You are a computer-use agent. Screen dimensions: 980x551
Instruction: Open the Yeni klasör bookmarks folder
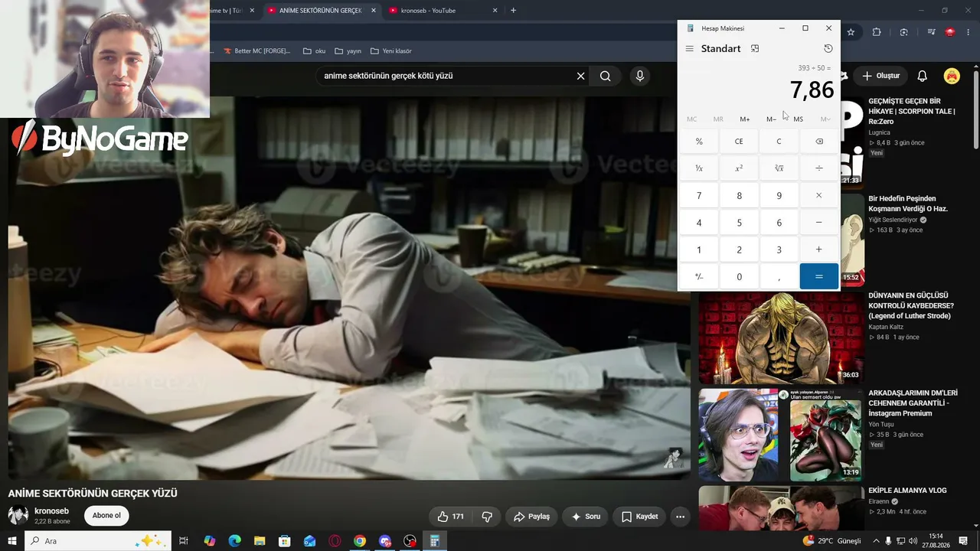coord(391,51)
